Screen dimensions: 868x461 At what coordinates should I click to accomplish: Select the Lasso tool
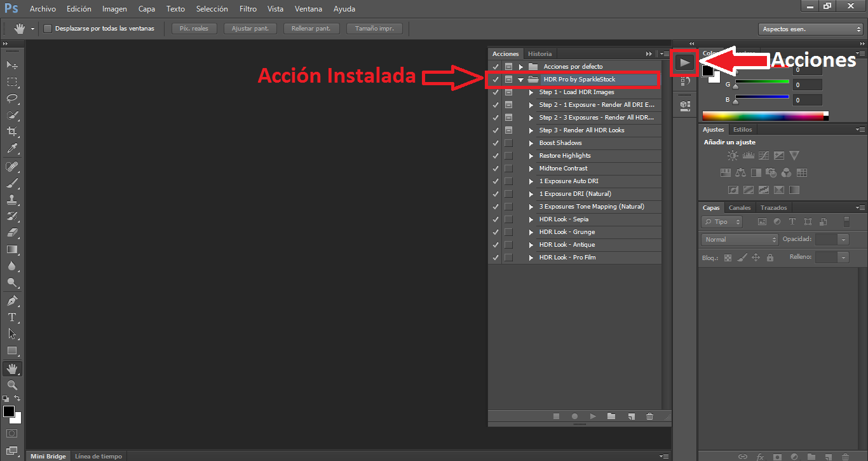point(12,99)
